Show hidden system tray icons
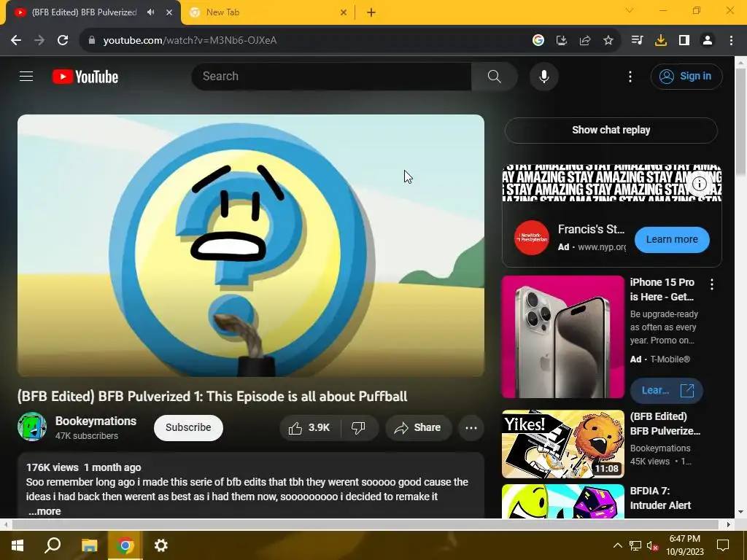This screenshot has height=560, width=747. tap(617, 545)
